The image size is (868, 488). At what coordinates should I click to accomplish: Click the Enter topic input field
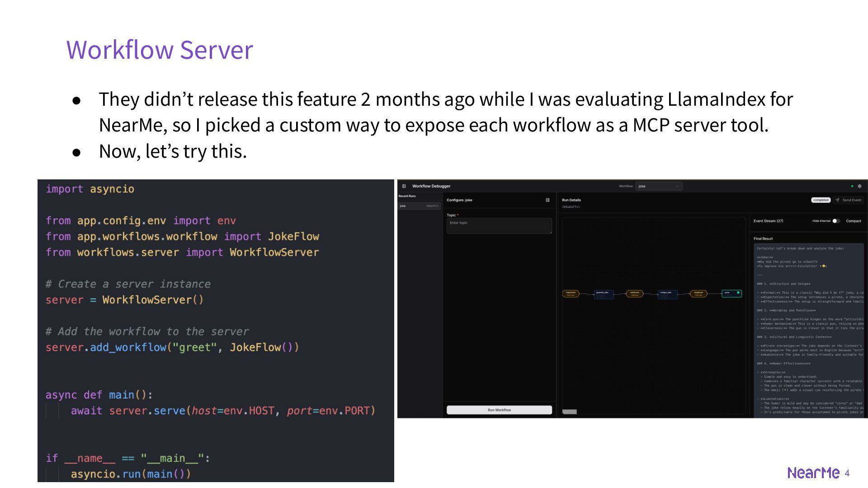click(x=499, y=225)
